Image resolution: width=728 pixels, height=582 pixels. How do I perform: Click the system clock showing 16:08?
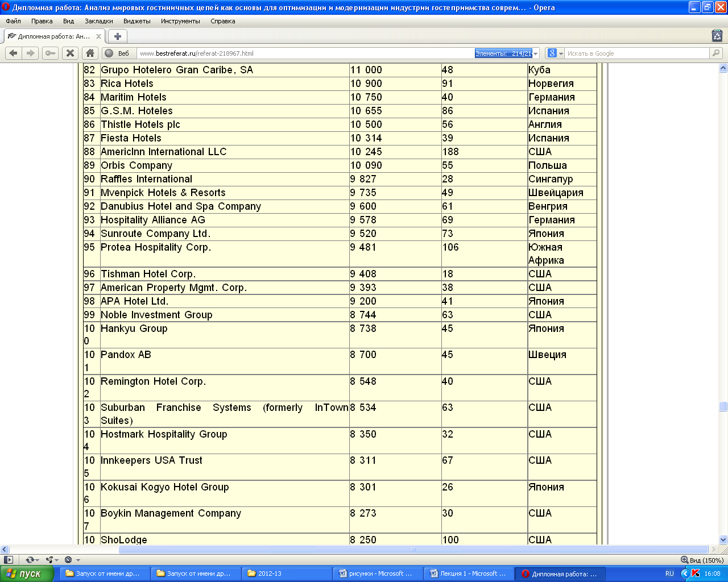[712, 573]
